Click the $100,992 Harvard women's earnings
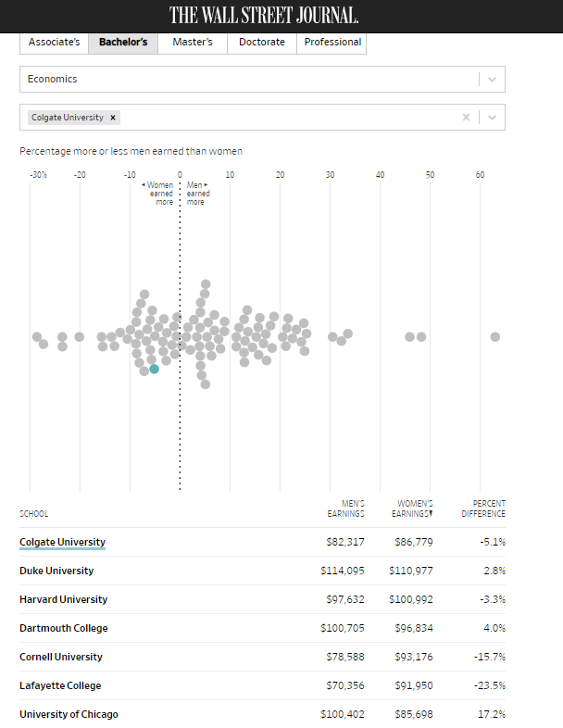This screenshot has width=563, height=728. click(411, 599)
